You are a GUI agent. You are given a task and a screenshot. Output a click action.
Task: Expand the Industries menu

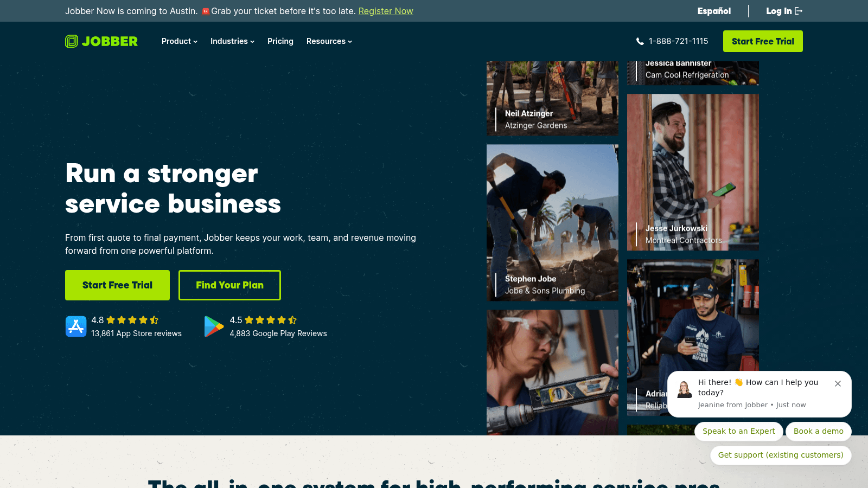(232, 41)
